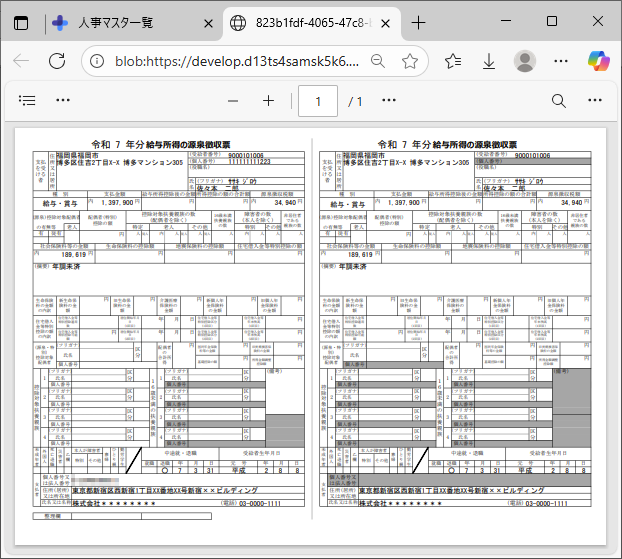Expand more PDF tools beside contents icon
This screenshot has height=559, width=622.
click(x=63, y=101)
